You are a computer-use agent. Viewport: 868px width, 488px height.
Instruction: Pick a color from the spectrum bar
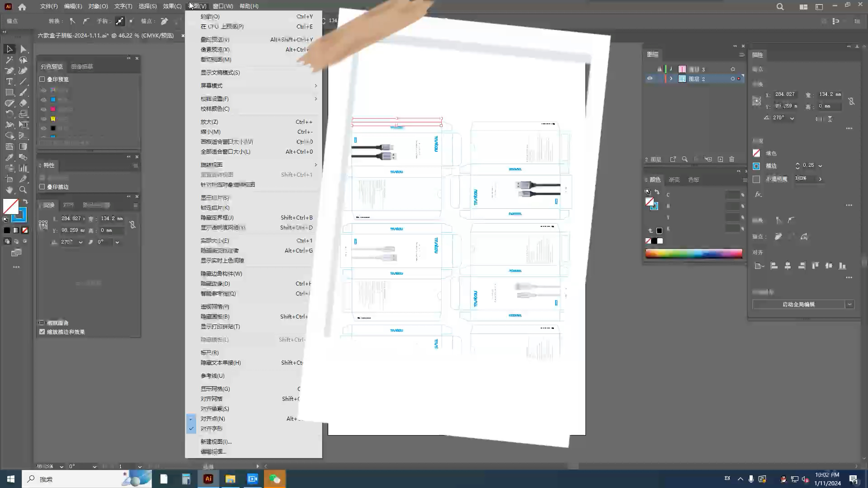pyautogui.click(x=693, y=253)
